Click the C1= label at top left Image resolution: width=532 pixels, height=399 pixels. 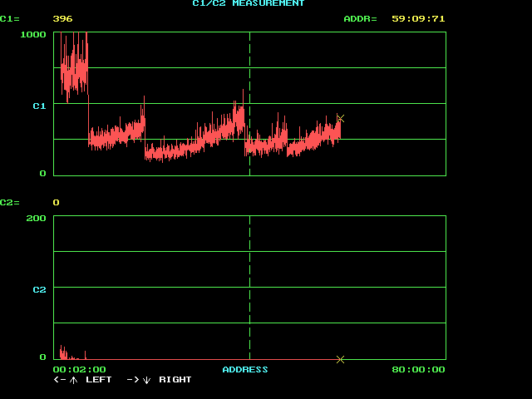coord(10,18)
